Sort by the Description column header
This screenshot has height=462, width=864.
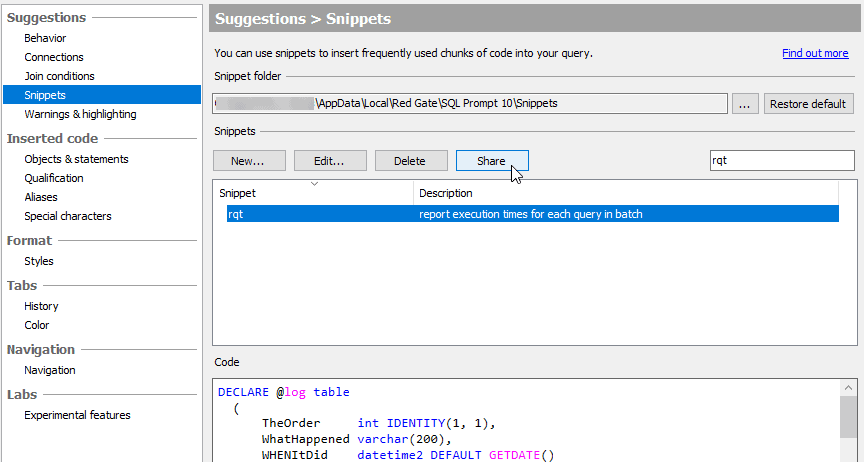627,194
